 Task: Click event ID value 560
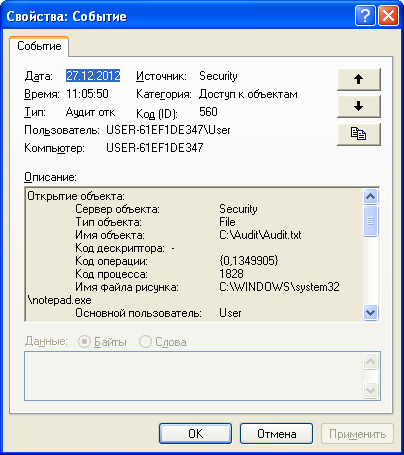208,112
